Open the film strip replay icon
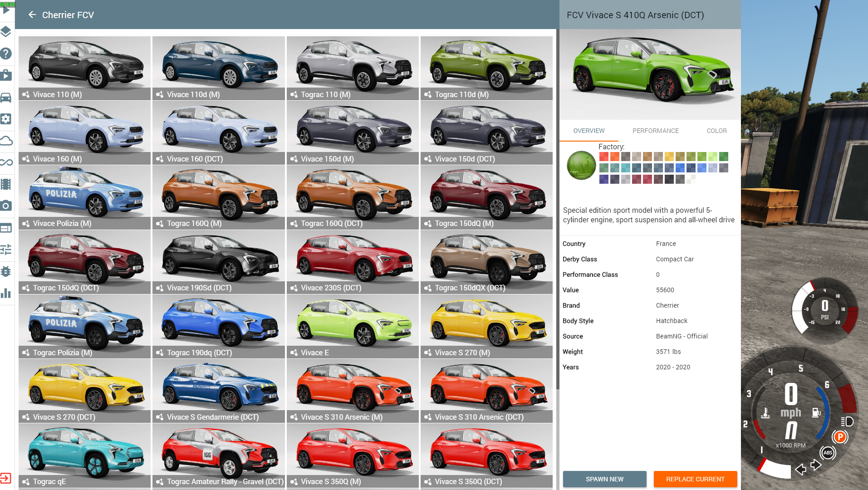Image resolution: width=868 pixels, height=490 pixels. pyautogui.click(x=6, y=184)
